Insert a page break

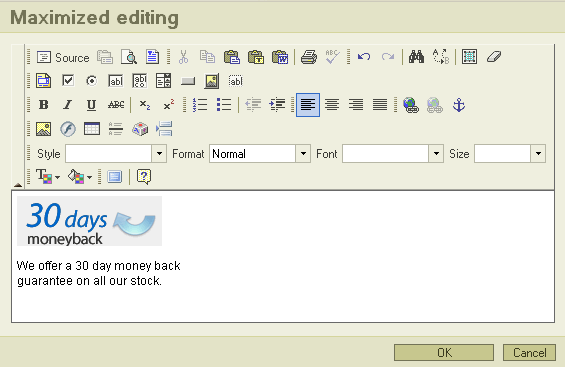click(164, 129)
